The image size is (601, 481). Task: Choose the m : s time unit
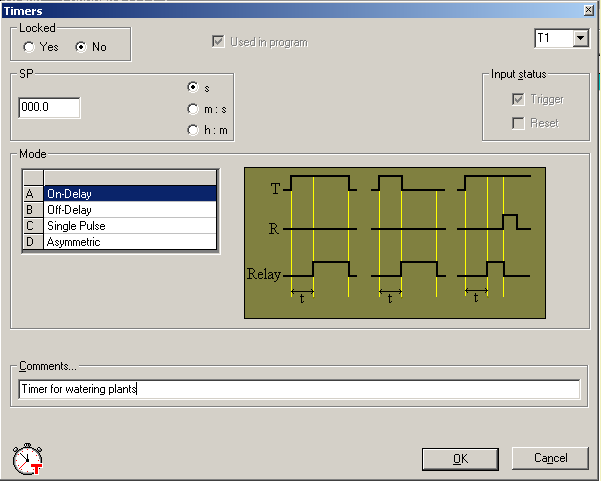(193, 109)
